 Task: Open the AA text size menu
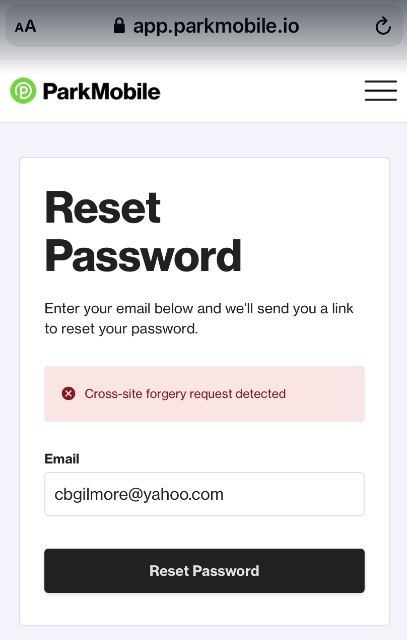click(25, 27)
